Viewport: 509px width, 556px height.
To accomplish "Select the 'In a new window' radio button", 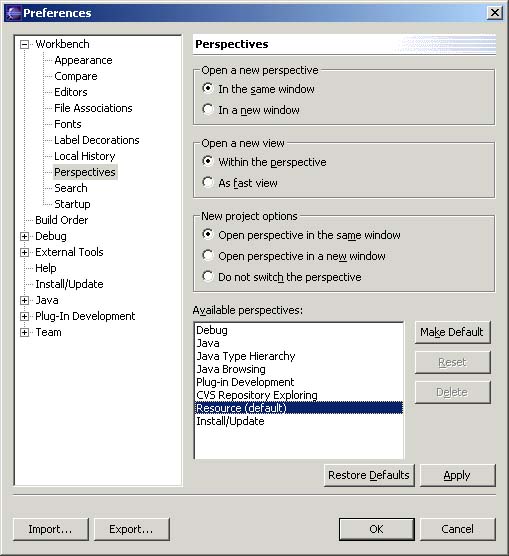I will pos(208,109).
